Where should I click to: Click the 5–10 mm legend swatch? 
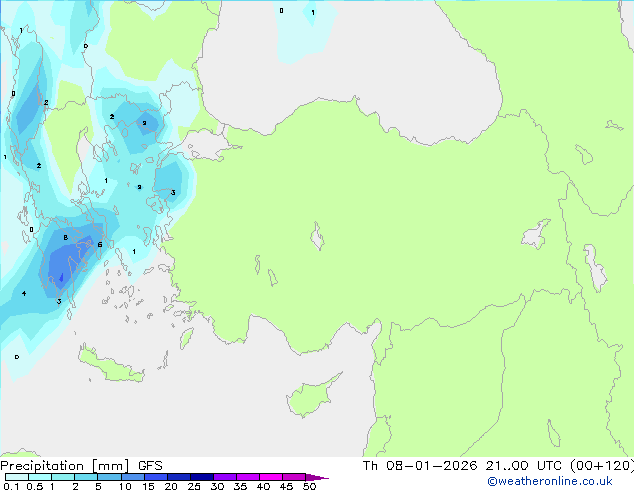tap(109, 477)
